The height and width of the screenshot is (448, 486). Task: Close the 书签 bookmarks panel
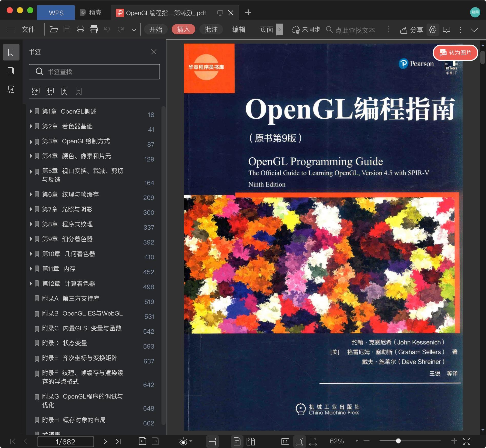[154, 52]
